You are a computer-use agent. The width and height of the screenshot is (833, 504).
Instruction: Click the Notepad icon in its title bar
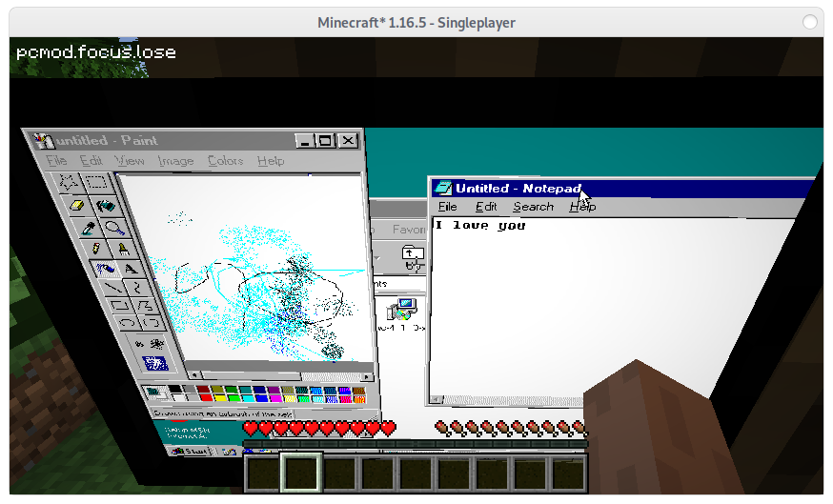pyautogui.click(x=442, y=188)
